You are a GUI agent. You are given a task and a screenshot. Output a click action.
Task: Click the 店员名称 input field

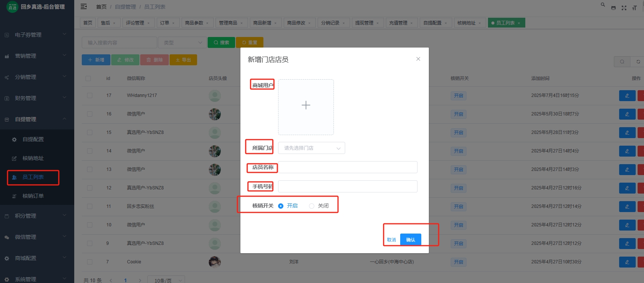click(x=347, y=167)
